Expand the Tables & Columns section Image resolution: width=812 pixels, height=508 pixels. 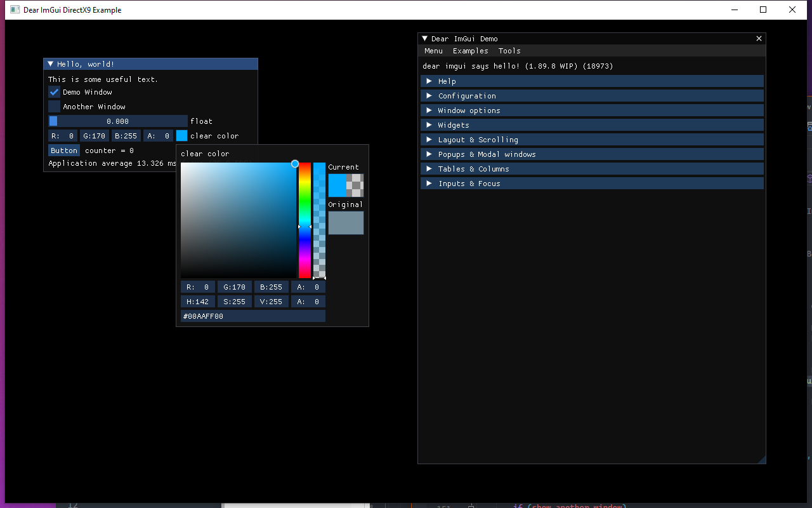coord(592,169)
